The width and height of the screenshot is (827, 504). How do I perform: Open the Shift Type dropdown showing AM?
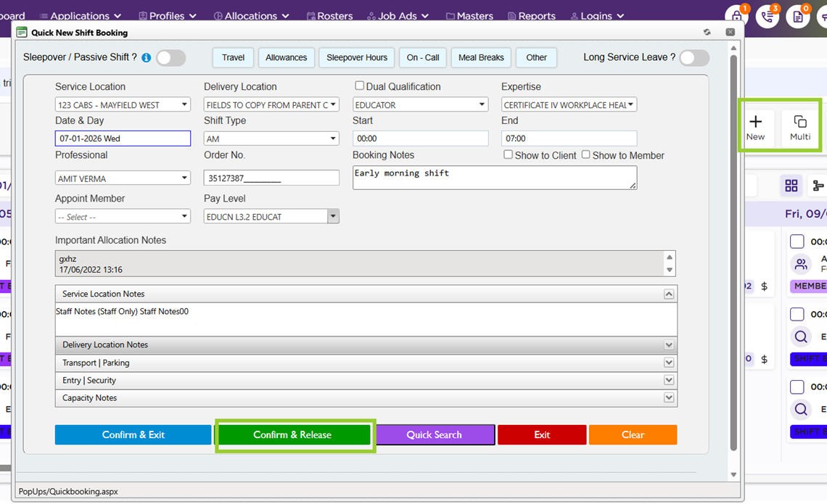pyautogui.click(x=271, y=139)
